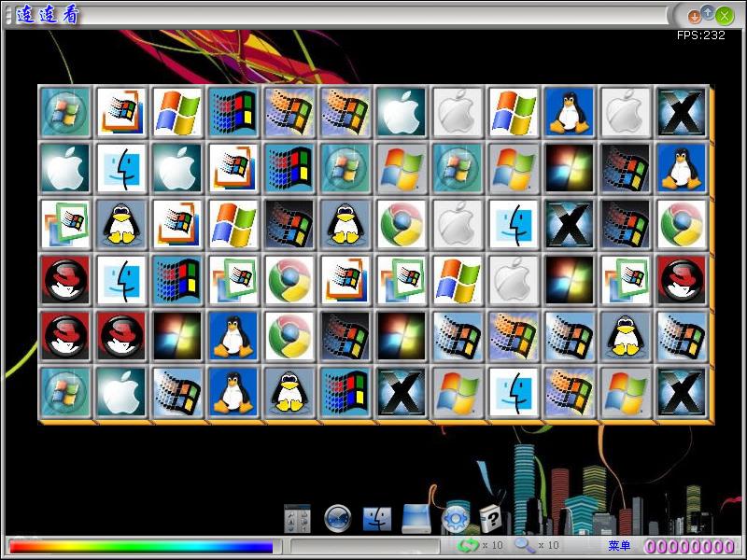Image resolution: width=747 pixels, height=560 pixels.
Task: Pick the gray-background penguin tile in fifth row
Action: point(626,336)
